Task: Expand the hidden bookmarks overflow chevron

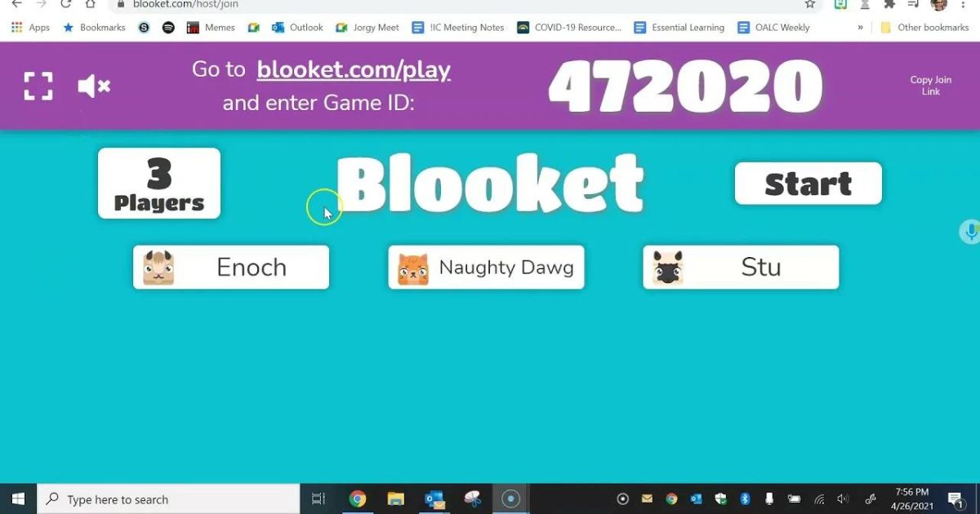Action: click(860, 27)
